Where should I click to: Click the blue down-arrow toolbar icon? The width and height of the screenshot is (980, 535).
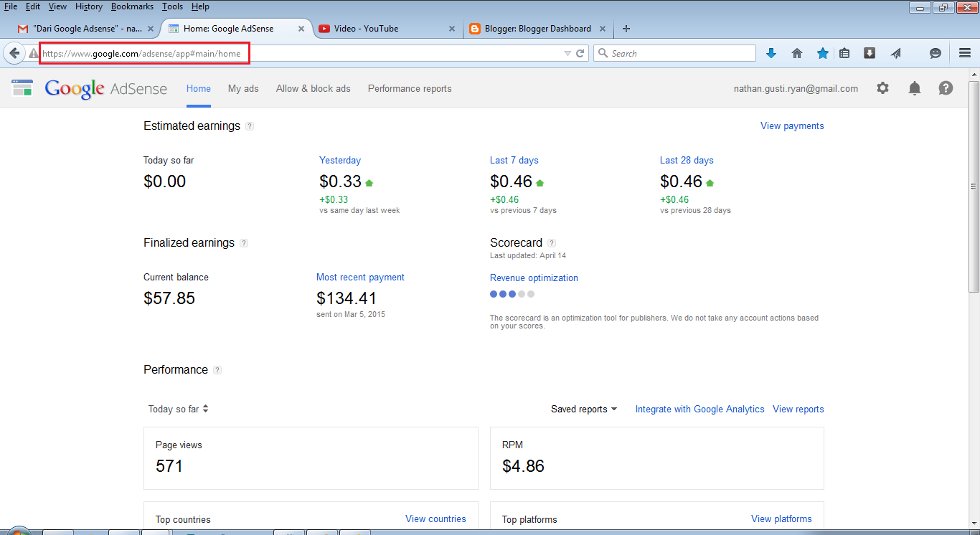coord(771,53)
